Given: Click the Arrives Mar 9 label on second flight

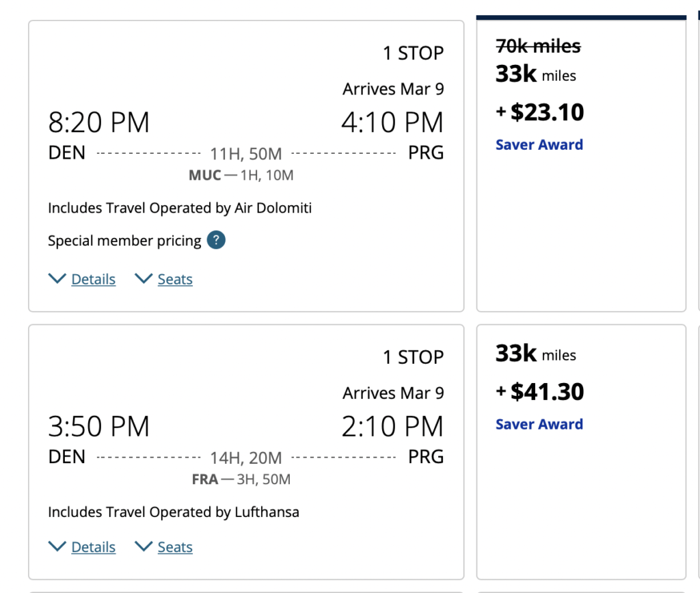Looking at the screenshot, I should point(393,393).
